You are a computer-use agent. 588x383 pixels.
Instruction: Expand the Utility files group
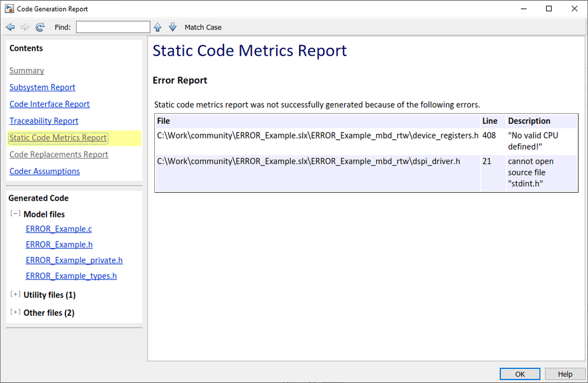pos(15,295)
